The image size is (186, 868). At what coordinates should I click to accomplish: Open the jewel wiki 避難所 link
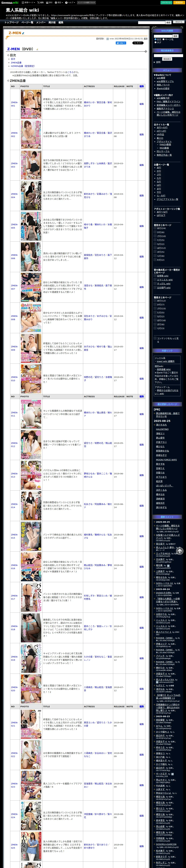coord(165,361)
